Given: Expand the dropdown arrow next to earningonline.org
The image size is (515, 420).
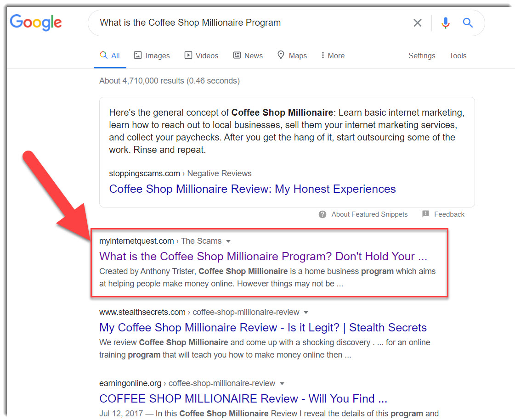Looking at the screenshot, I should 282,384.
